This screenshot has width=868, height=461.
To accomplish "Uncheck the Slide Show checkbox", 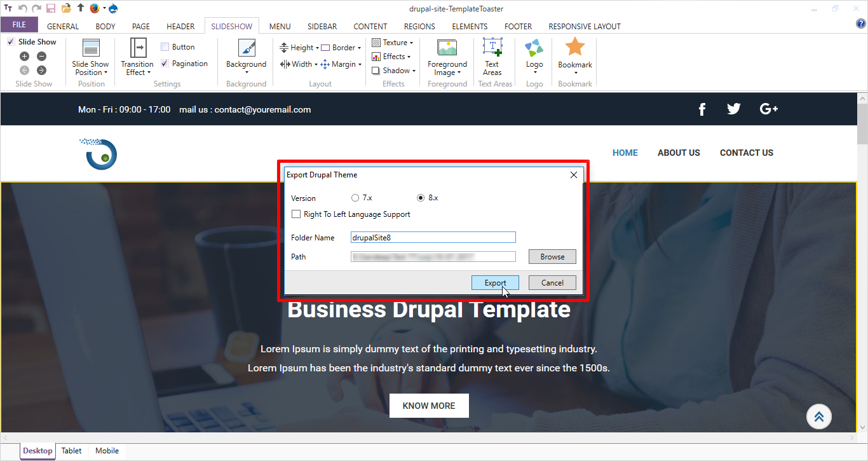I will click(x=11, y=42).
